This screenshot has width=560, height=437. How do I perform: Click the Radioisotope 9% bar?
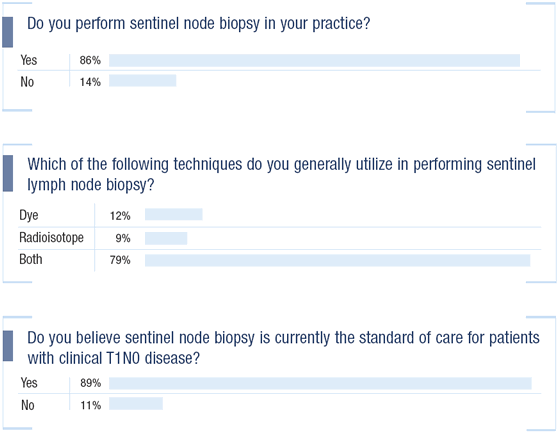click(166, 238)
